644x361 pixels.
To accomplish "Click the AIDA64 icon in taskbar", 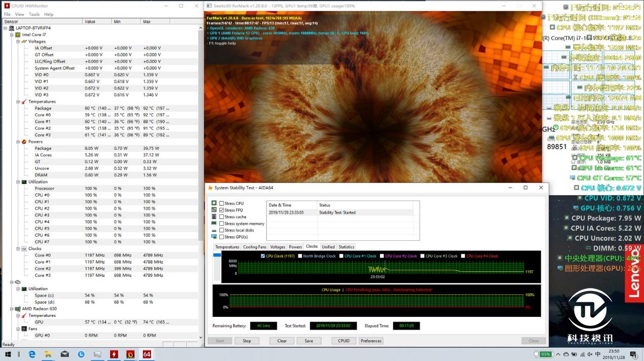I will [x=146, y=354].
